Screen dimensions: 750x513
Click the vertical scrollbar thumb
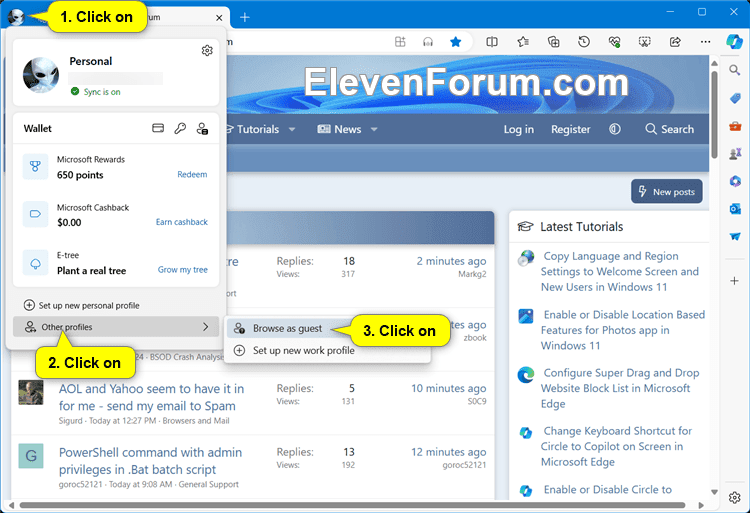714,115
